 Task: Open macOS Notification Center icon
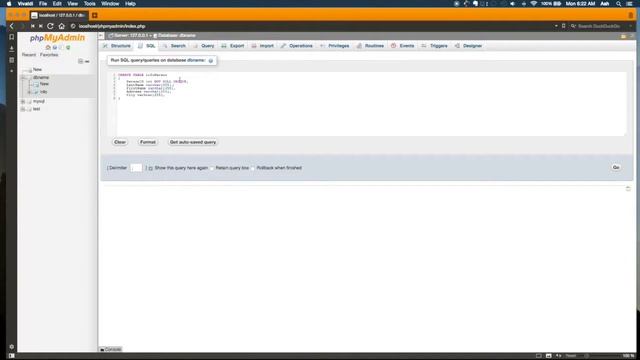(x=630, y=4)
